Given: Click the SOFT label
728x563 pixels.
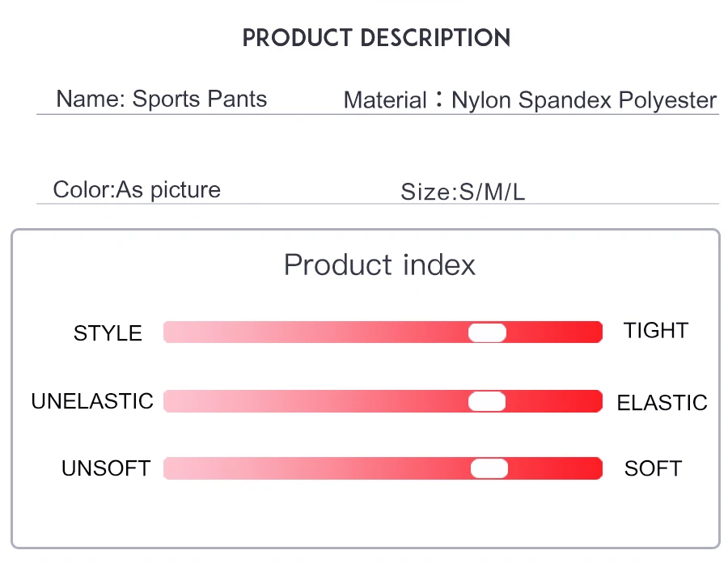Looking at the screenshot, I should click(654, 468).
